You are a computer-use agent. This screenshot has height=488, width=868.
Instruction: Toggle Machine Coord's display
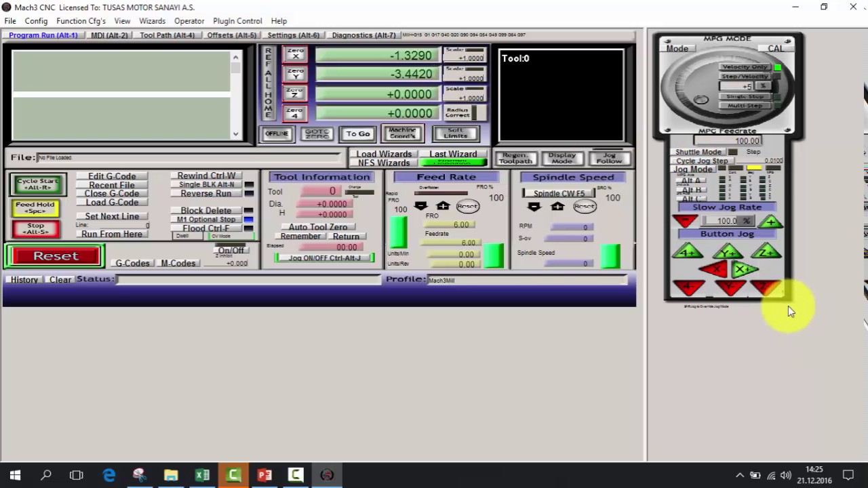pyautogui.click(x=402, y=134)
